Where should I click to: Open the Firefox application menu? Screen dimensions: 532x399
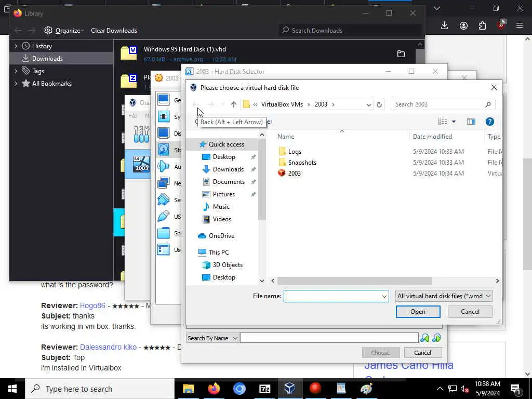click(x=520, y=25)
